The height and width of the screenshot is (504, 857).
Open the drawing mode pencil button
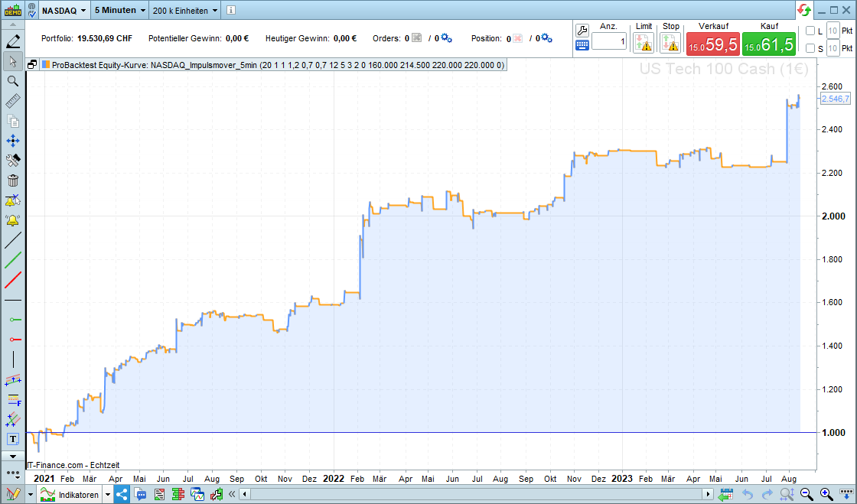pyautogui.click(x=12, y=495)
